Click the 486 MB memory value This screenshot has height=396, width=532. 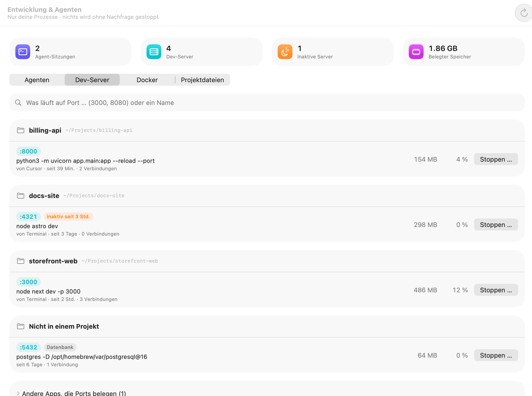point(425,290)
